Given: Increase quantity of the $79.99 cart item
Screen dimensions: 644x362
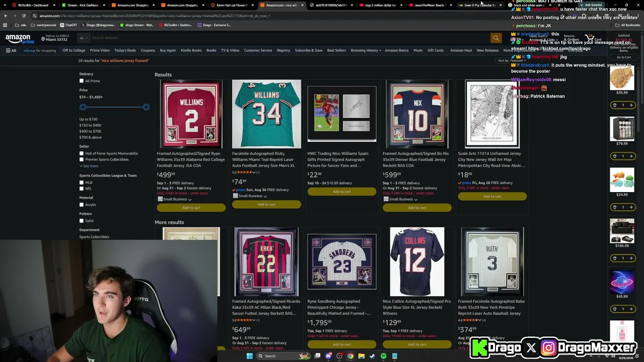Looking at the screenshot, I should tap(631, 156).
